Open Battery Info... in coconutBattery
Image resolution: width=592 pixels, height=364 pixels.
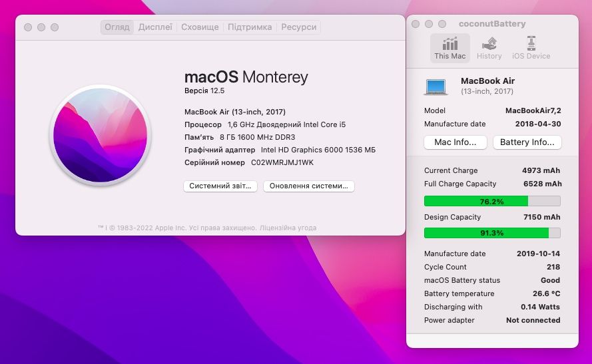(527, 142)
